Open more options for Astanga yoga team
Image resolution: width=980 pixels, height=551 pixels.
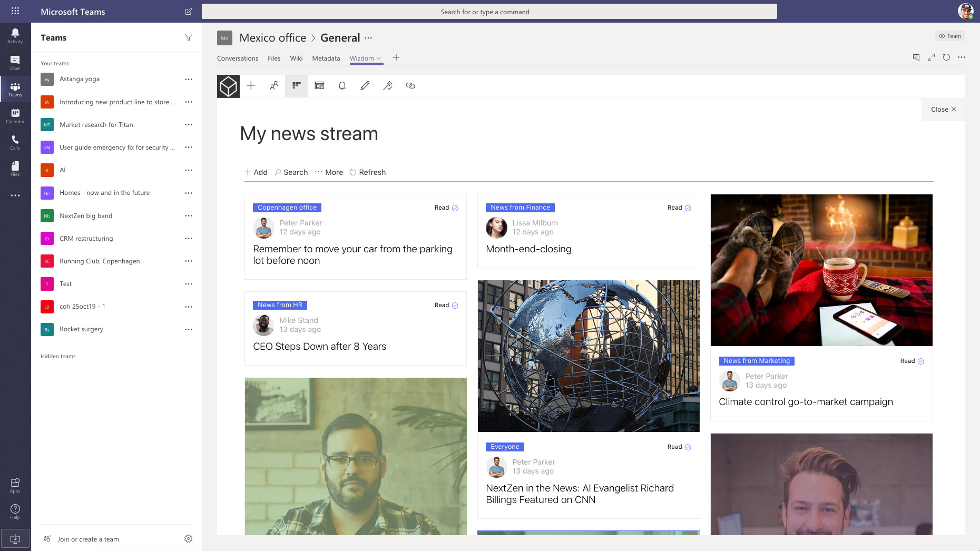pyautogui.click(x=189, y=79)
